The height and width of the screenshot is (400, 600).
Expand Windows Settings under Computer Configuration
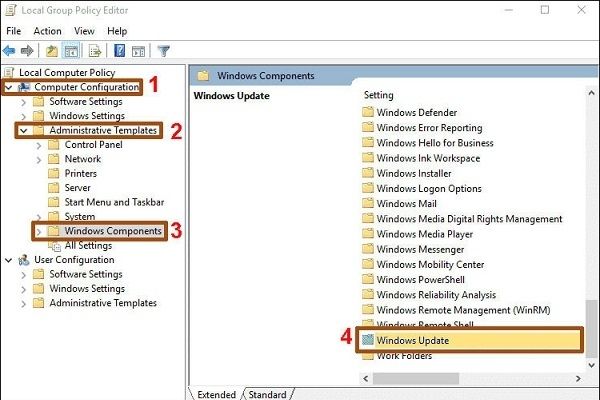click(24, 116)
